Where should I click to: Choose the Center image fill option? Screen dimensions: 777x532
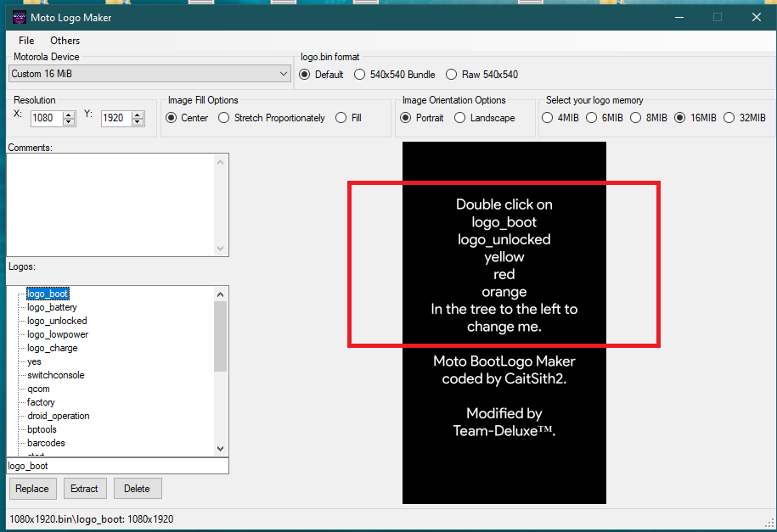click(x=187, y=118)
